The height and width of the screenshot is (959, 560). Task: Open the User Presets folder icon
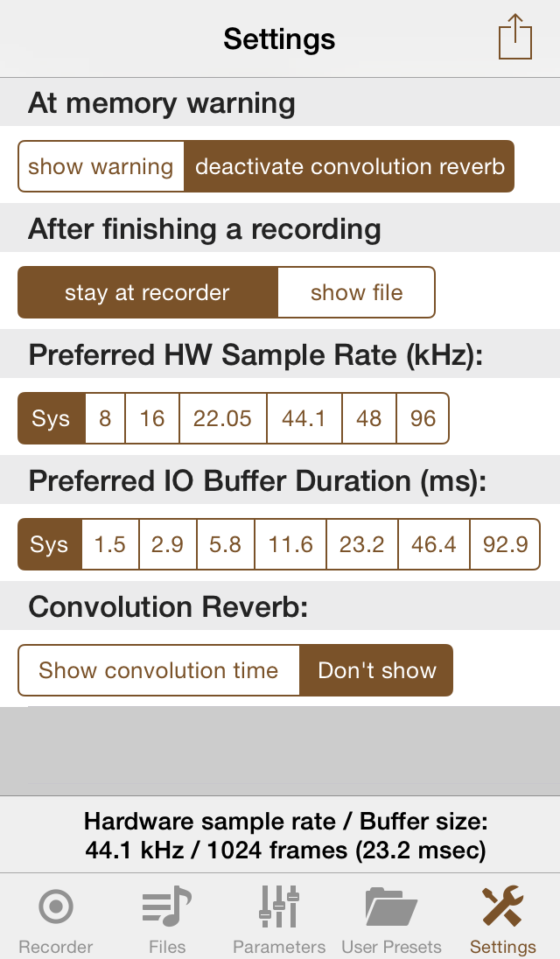(391, 907)
